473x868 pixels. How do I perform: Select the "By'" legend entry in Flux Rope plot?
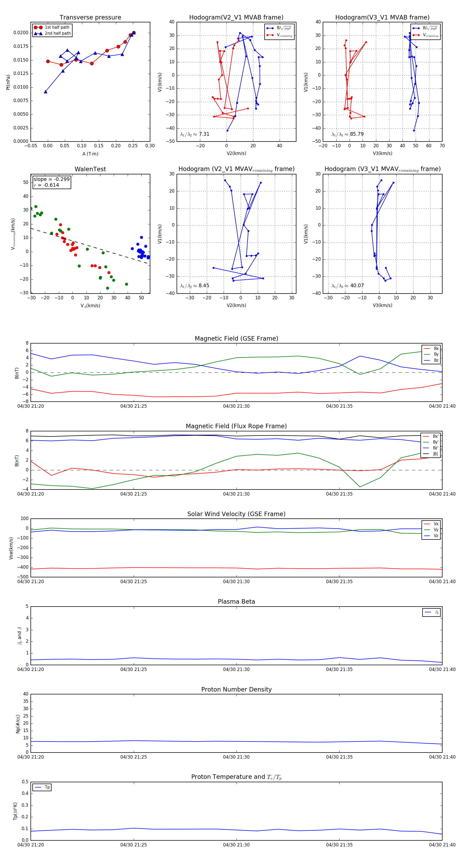pyautogui.click(x=431, y=442)
